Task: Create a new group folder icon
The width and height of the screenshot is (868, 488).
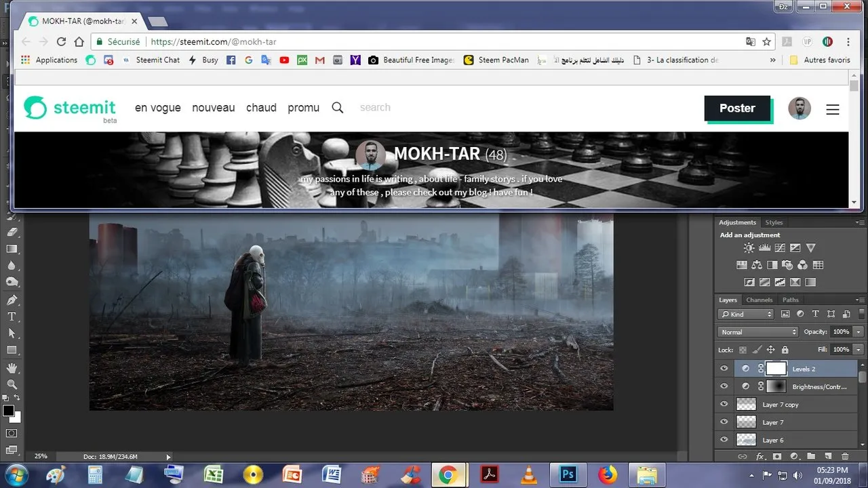Action: (810, 457)
